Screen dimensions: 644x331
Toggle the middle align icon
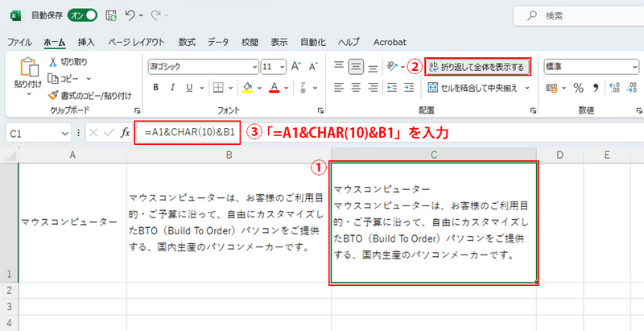(356, 67)
